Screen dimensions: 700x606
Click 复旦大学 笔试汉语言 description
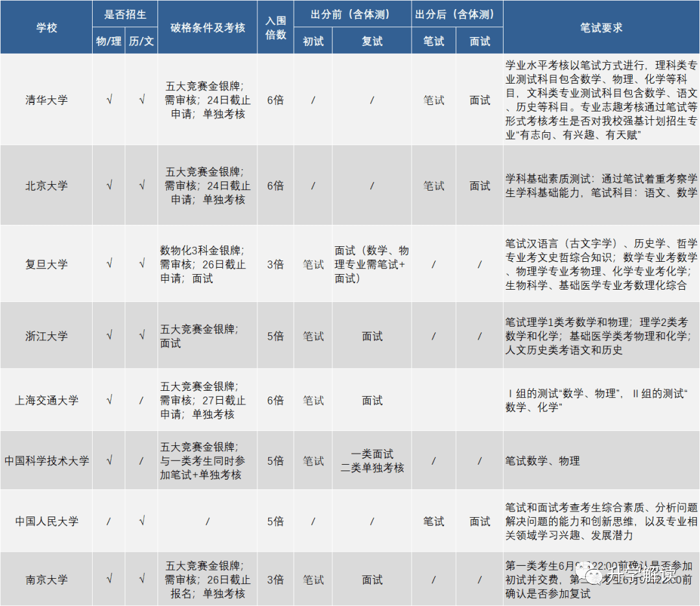tap(601, 264)
